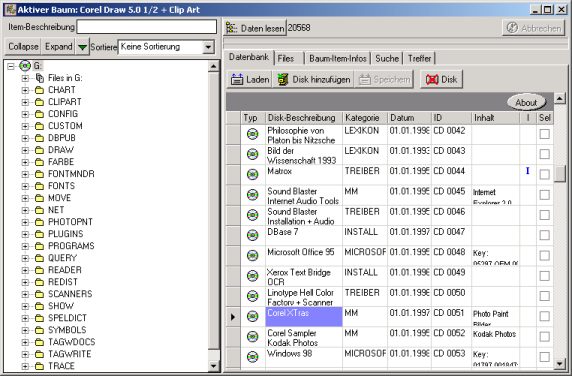
Task: Click the Expand button
Action: point(58,47)
